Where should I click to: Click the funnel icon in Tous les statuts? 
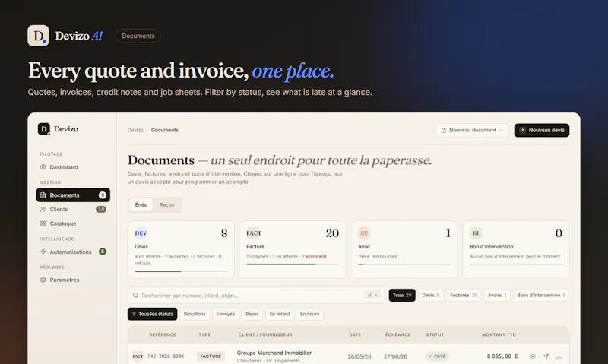pyautogui.click(x=134, y=314)
